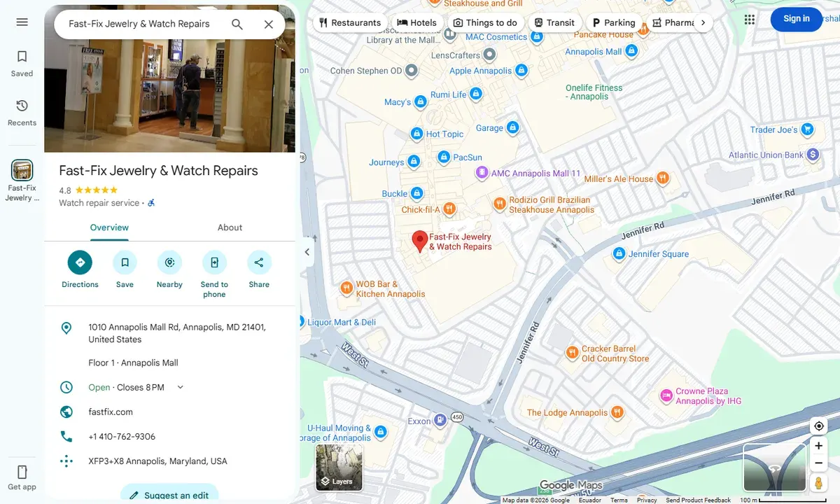840x504 pixels.
Task: Filter by Parking chip
Action: pos(614,22)
